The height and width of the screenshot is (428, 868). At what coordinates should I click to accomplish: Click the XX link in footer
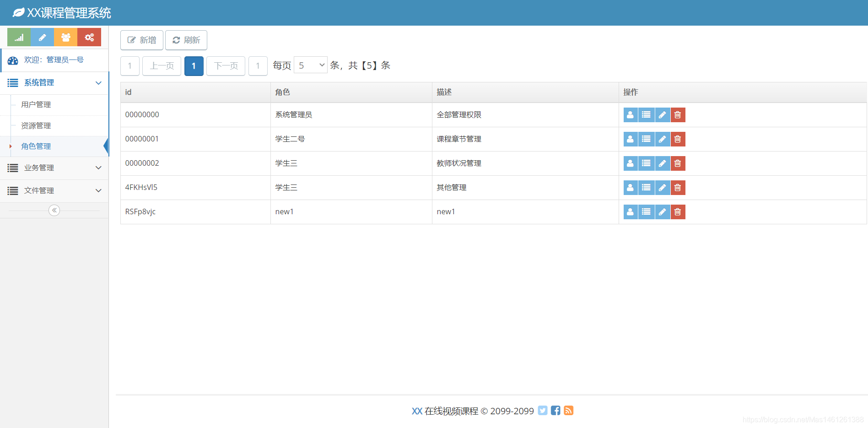click(417, 411)
